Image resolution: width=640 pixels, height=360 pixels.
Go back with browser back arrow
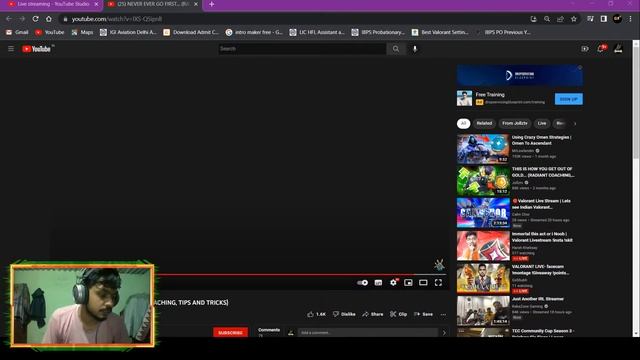(9, 19)
